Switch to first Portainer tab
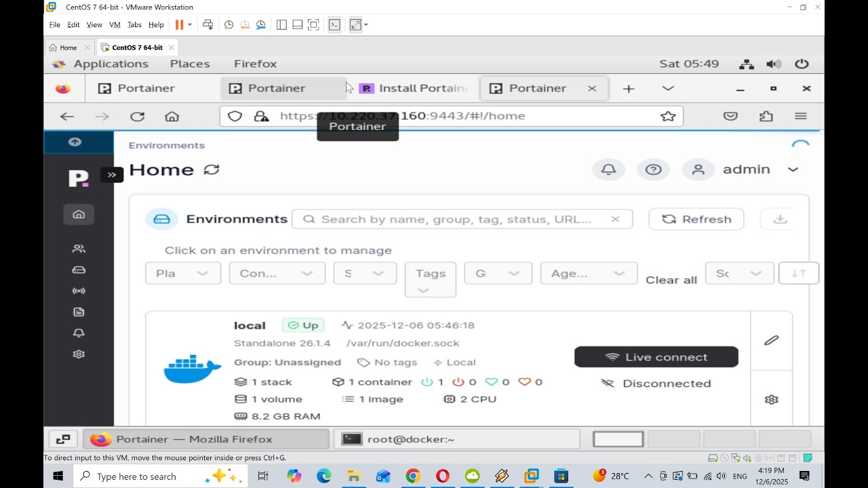Screen dimensions: 868x488 (137, 88)
